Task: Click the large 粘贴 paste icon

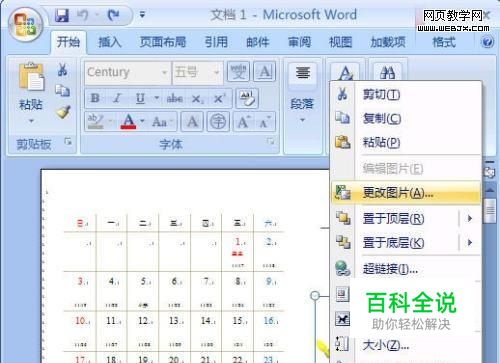Action: tap(31, 77)
